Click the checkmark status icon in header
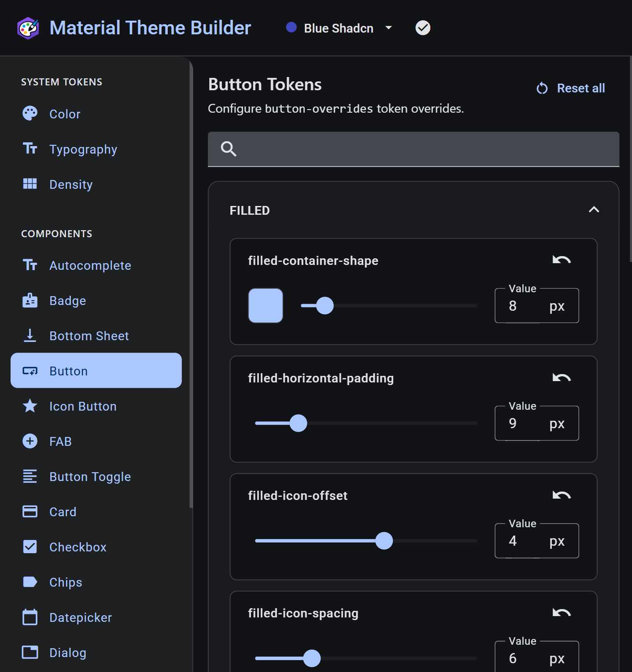The height and width of the screenshot is (672, 632). 423,28
